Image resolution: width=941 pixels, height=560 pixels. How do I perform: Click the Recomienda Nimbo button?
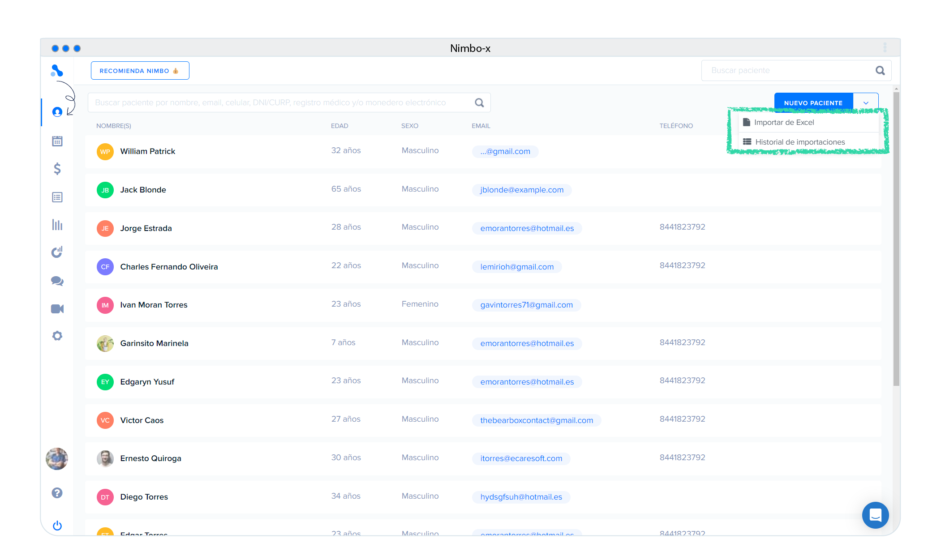[x=140, y=71]
